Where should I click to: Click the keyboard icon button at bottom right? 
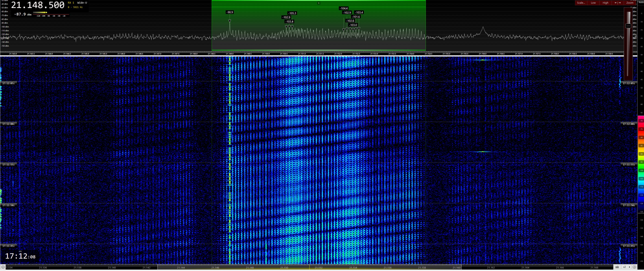[x=617, y=267]
